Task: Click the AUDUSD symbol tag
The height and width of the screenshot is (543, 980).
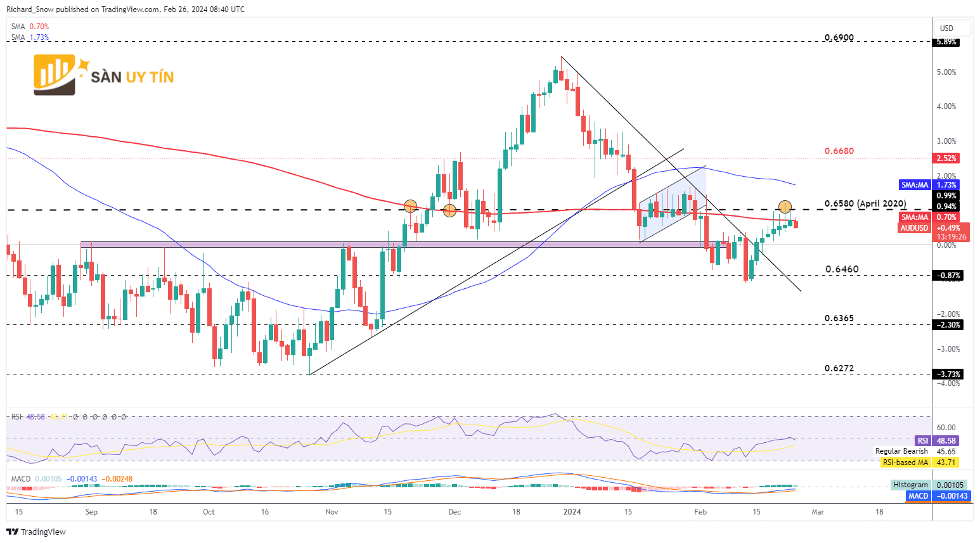Action: point(915,228)
